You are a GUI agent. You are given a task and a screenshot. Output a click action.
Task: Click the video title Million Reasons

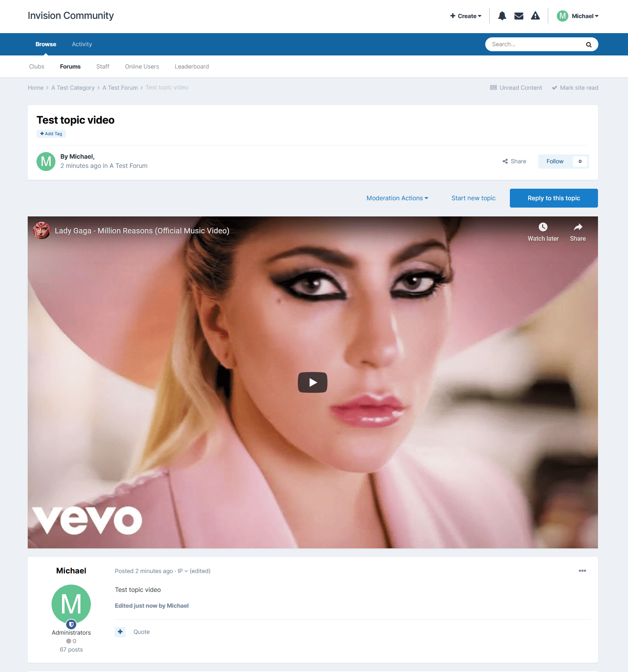point(142,231)
